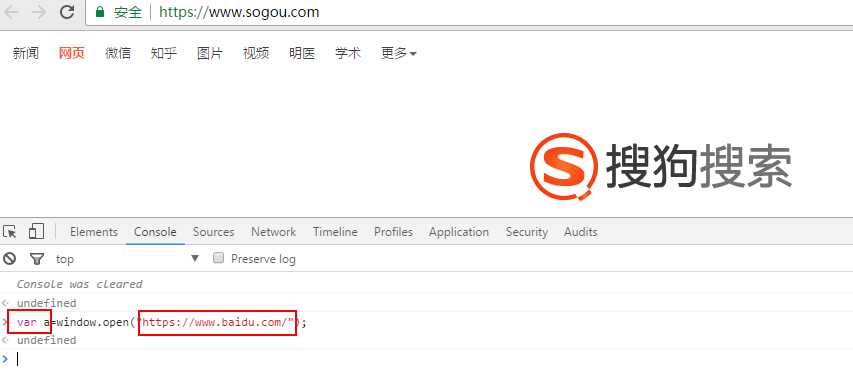The image size is (853, 381).
Task: Activate the inspect element picker icon
Action: click(x=9, y=232)
